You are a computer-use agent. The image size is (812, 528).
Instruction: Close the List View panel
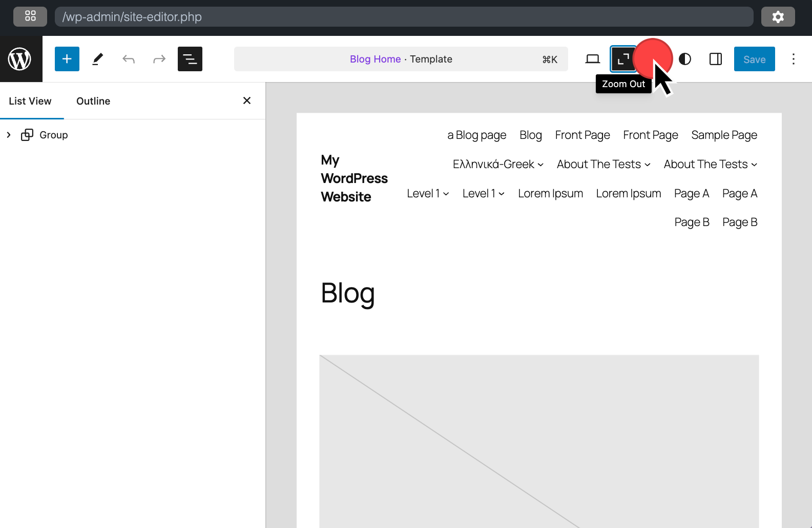[247, 100]
